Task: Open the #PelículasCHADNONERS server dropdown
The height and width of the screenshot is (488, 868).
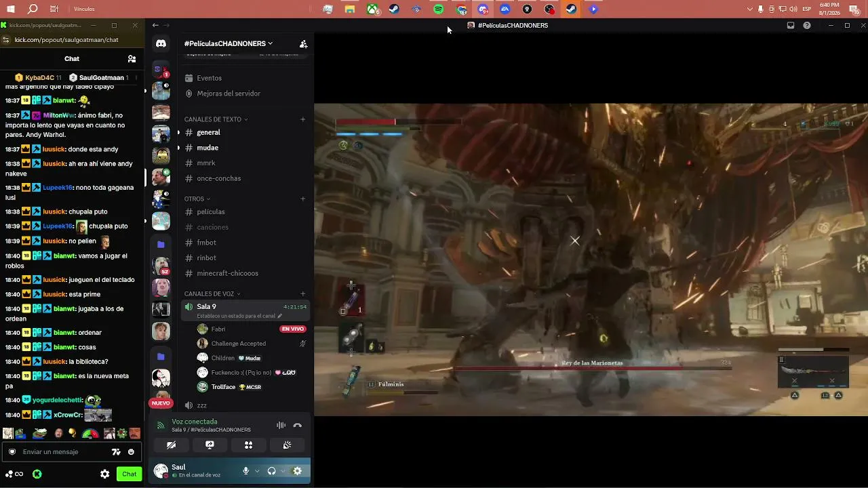Action: (x=229, y=43)
